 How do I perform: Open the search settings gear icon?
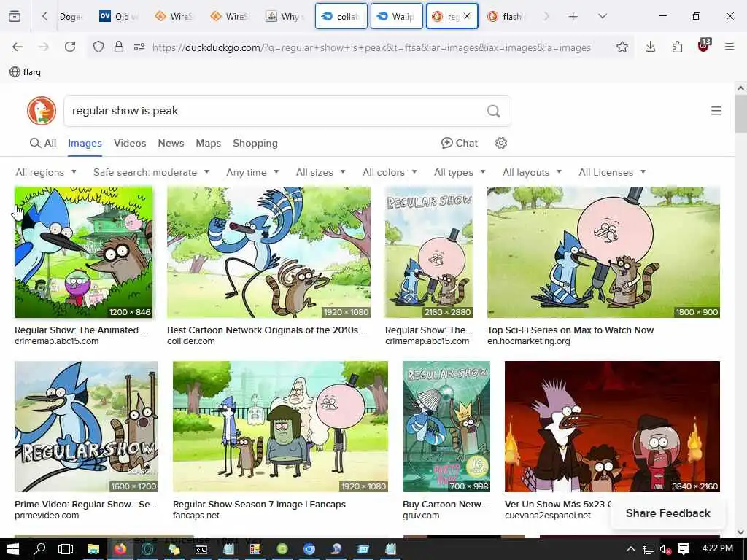pyautogui.click(x=500, y=143)
